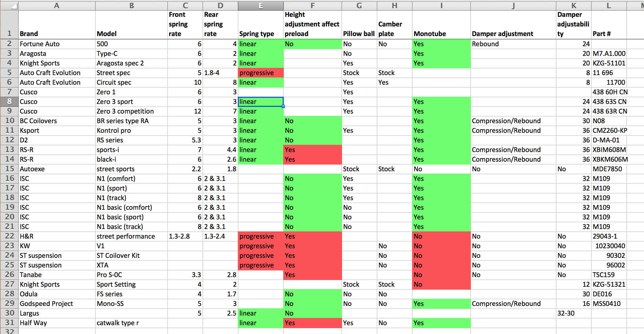Select the 'Sport Setting' model cell
The image size is (644, 334).
[131, 284]
